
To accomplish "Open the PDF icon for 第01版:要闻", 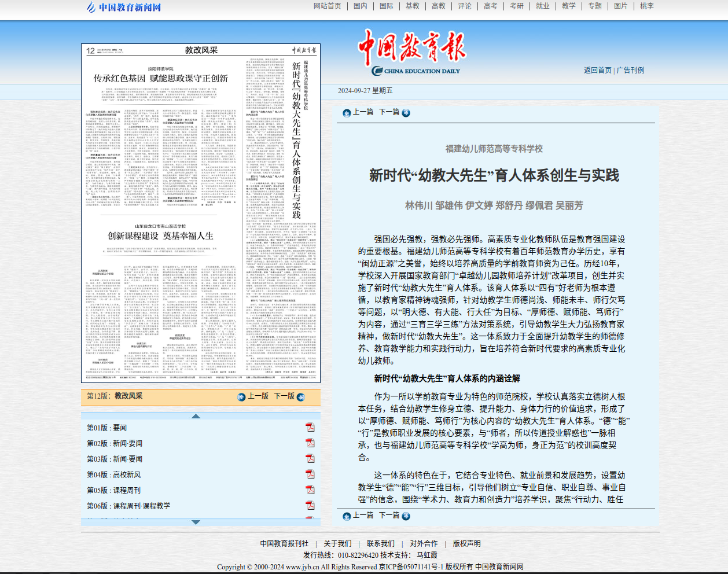I will (310, 427).
